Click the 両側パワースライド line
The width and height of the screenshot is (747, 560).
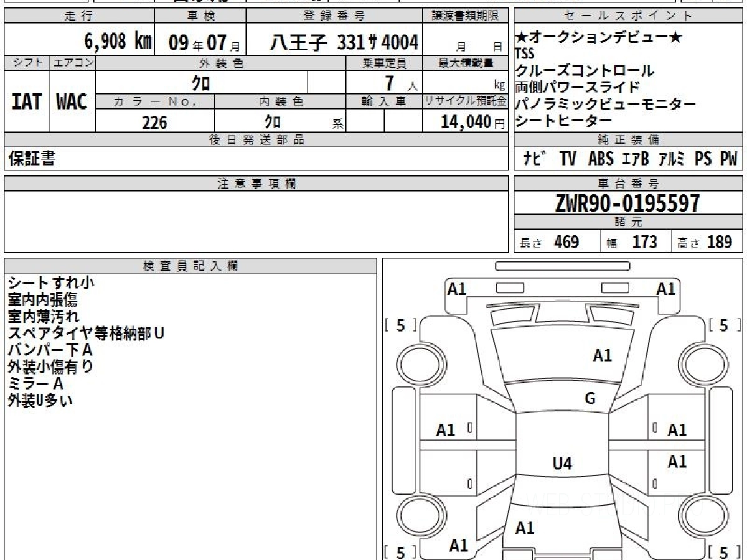pyautogui.click(x=578, y=87)
